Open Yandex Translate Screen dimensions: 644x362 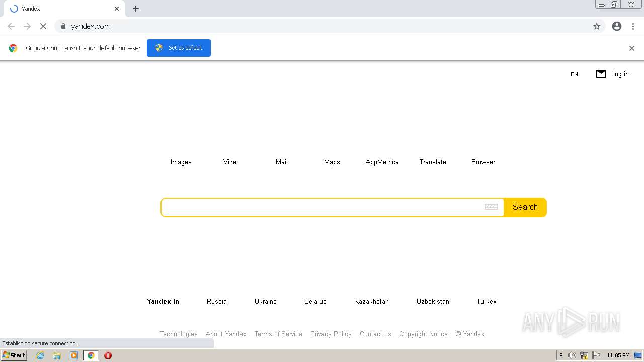(x=433, y=162)
